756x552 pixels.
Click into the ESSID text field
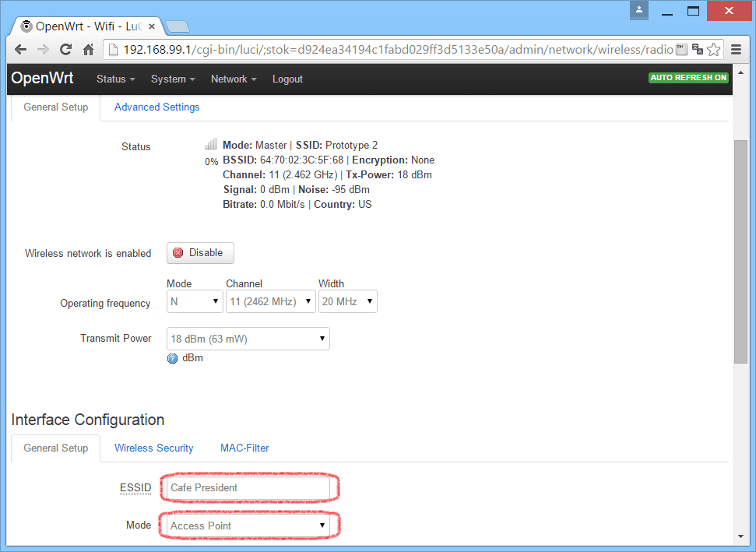coord(248,487)
